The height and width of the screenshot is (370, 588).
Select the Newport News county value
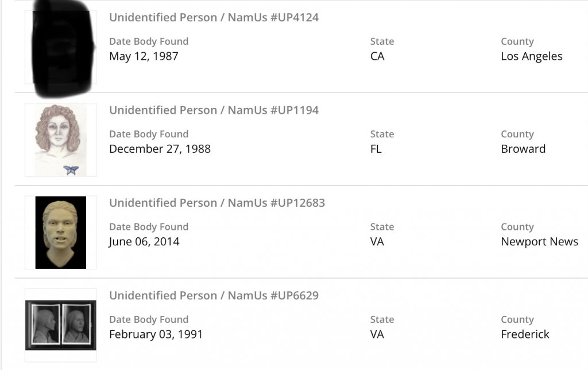coord(539,242)
